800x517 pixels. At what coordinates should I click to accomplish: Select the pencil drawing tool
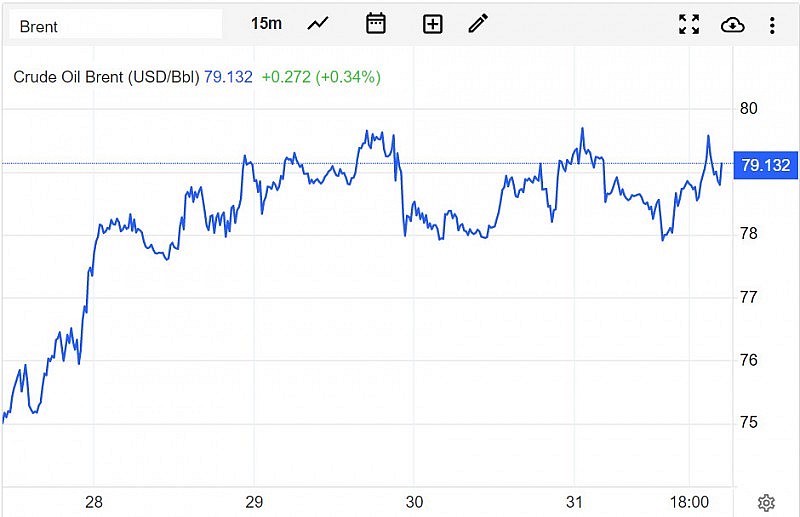point(478,23)
